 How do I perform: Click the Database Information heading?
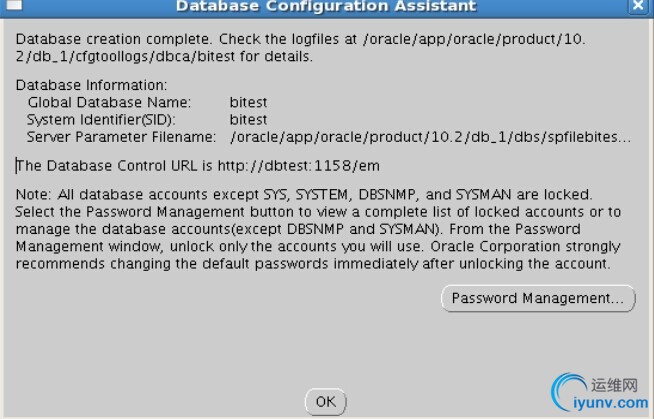click(91, 85)
